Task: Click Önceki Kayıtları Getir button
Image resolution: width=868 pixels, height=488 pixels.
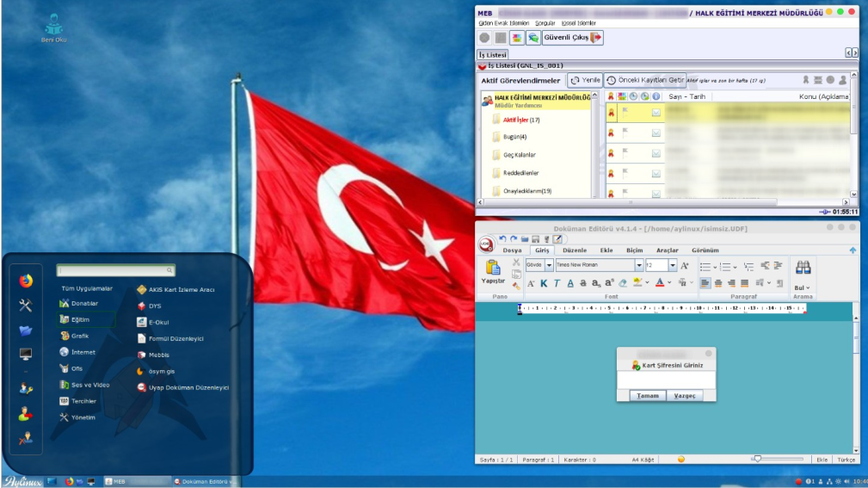Action: click(645, 80)
